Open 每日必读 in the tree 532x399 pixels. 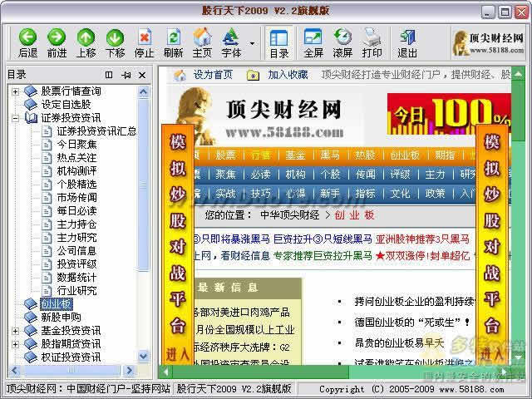click(76, 210)
